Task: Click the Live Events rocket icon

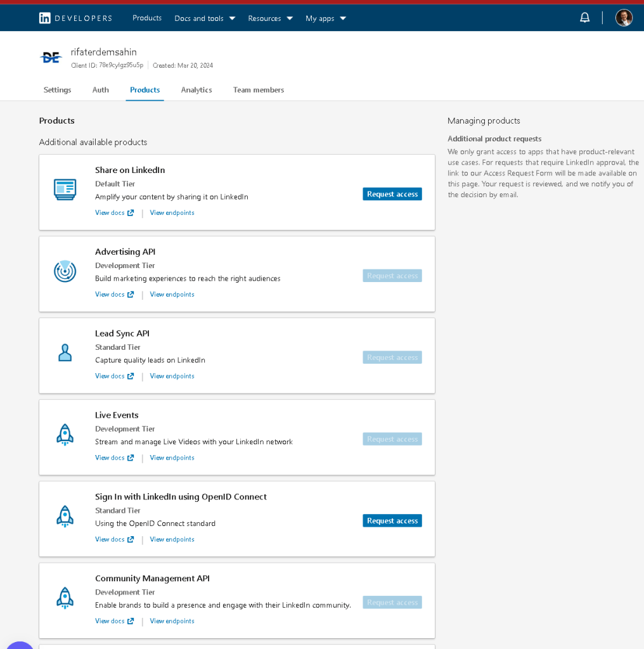Action: point(65,435)
